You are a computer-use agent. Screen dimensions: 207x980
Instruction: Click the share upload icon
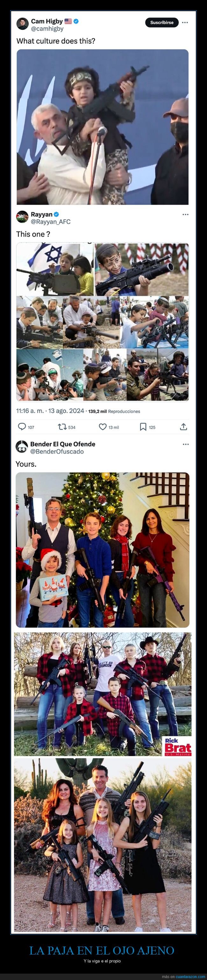pyautogui.click(x=183, y=427)
